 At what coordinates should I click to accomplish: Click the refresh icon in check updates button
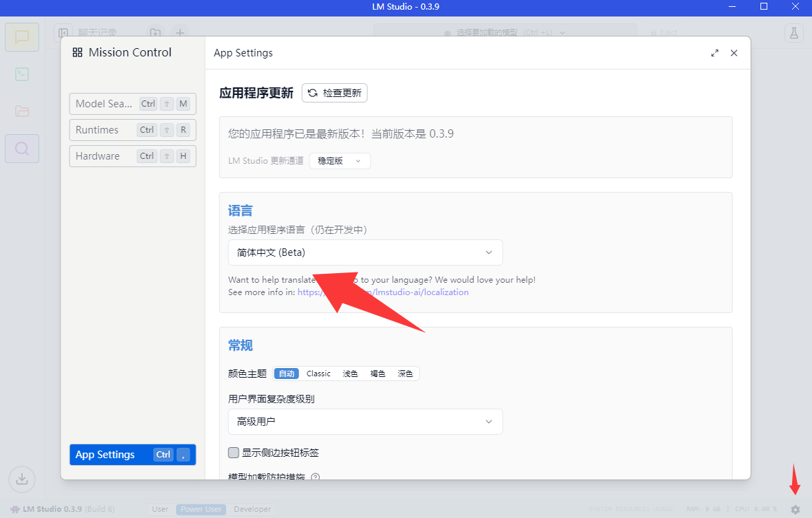(x=312, y=93)
